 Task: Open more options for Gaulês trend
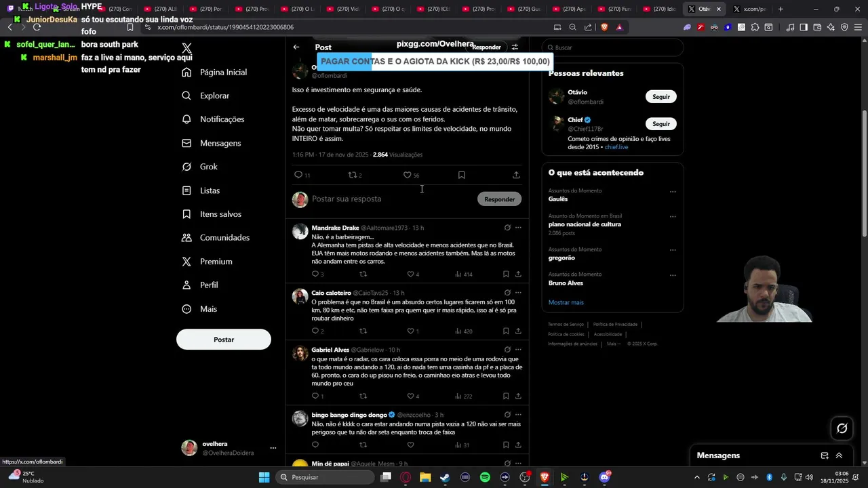[x=673, y=192]
